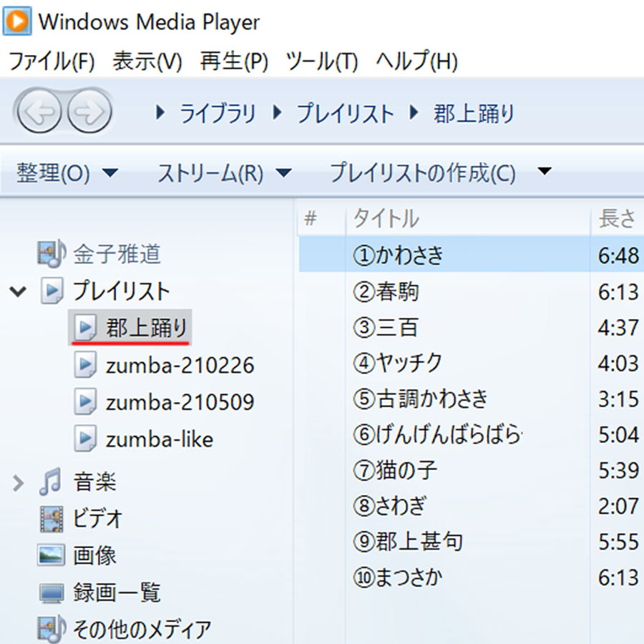Sort by the 長さ column header
The width and height of the screenshot is (644, 644).
[x=617, y=218]
